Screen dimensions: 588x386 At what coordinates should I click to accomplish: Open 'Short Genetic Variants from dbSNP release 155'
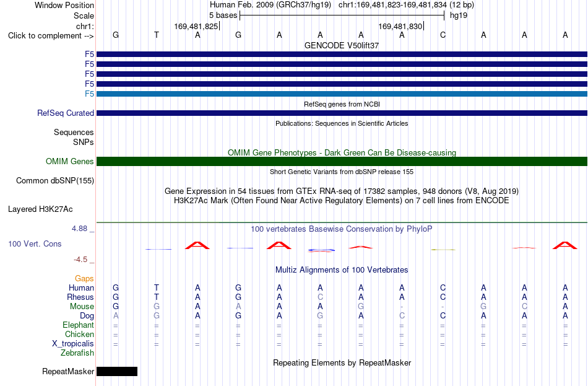click(x=342, y=172)
